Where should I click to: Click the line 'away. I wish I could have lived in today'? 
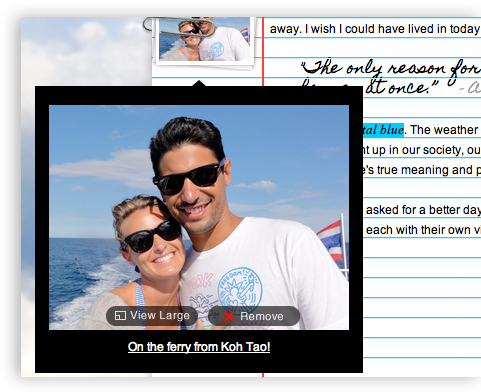(375, 29)
